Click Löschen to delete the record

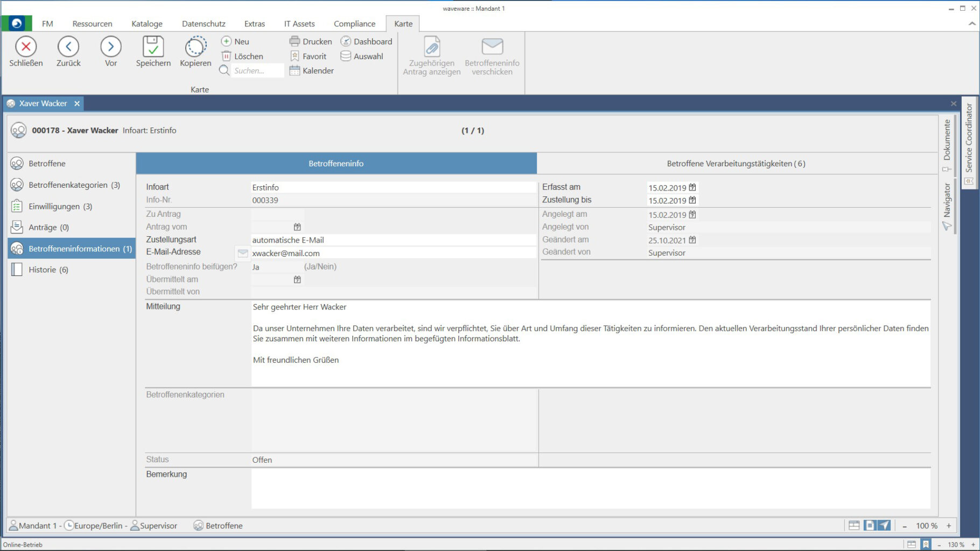[242, 56]
